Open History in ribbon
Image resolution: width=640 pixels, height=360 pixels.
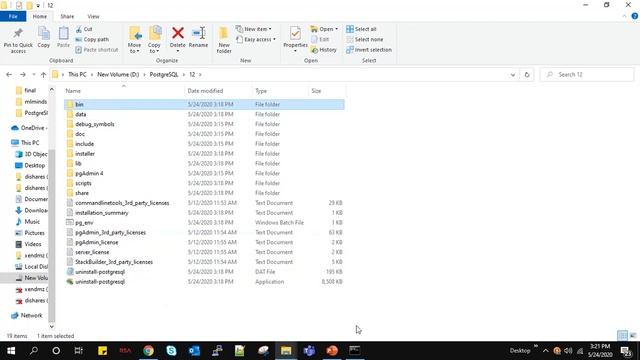pyautogui.click(x=324, y=50)
